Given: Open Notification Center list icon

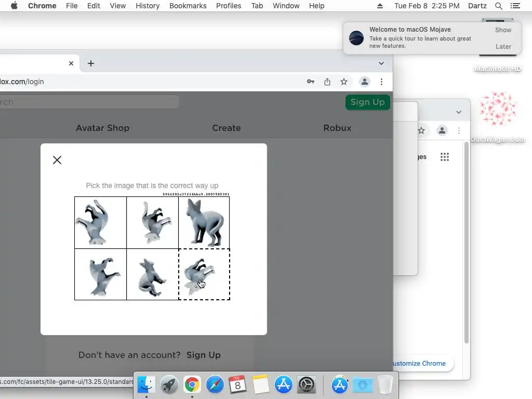Looking at the screenshot, I should point(515,6).
